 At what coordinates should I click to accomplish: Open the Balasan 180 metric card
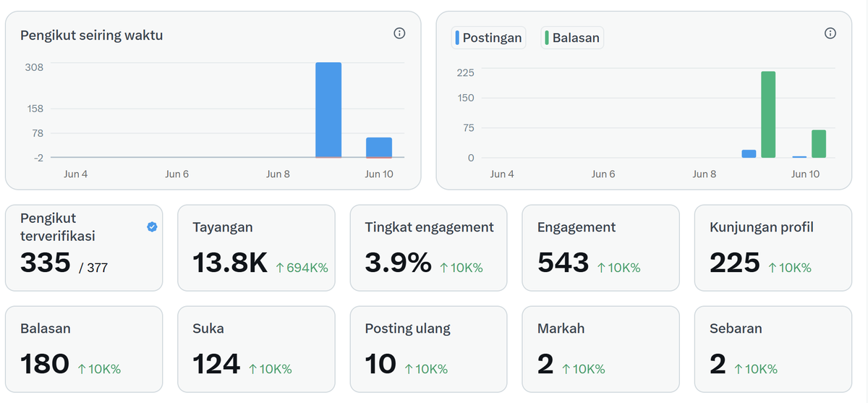point(84,349)
